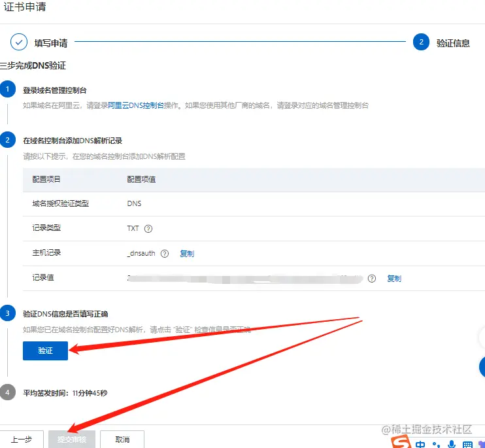This screenshot has width=485, height=448.
Task: Click the step 2 circle beside 验证信息
Action: pos(421,42)
